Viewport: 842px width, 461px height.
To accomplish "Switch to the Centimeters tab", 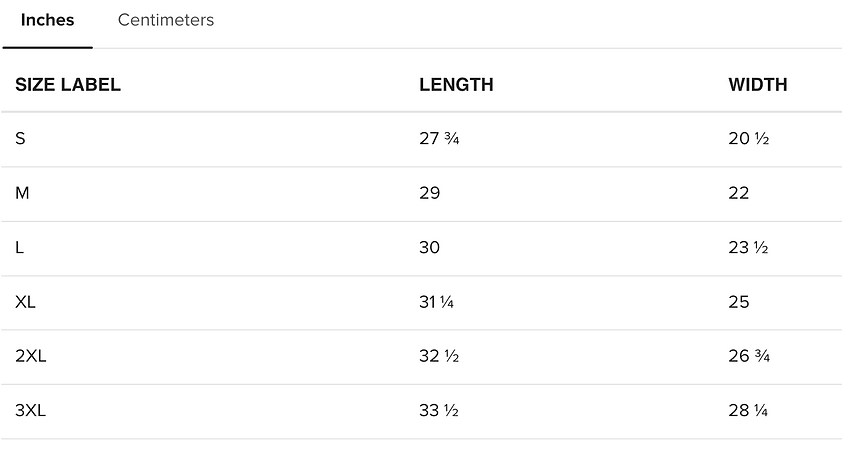I will (x=165, y=20).
